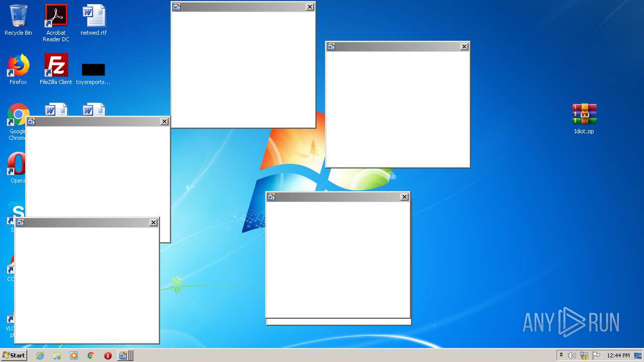Launch Internet Explorer from the taskbar
Image resolution: width=644 pixels, height=362 pixels.
tap(40, 355)
